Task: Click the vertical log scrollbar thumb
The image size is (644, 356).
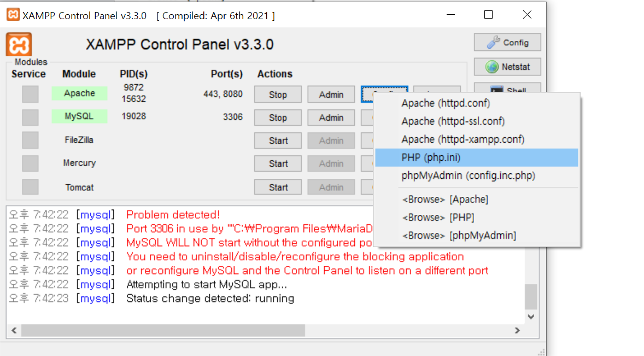Action: pos(531,296)
